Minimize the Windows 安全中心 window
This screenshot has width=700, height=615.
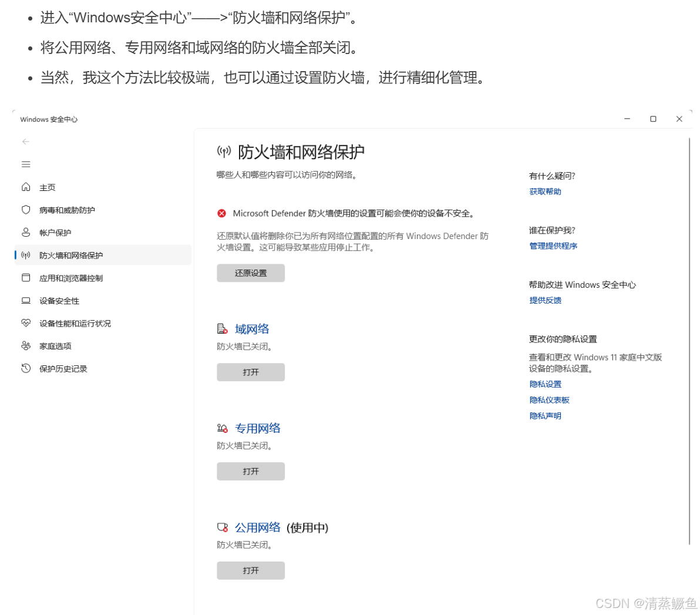(x=627, y=119)
